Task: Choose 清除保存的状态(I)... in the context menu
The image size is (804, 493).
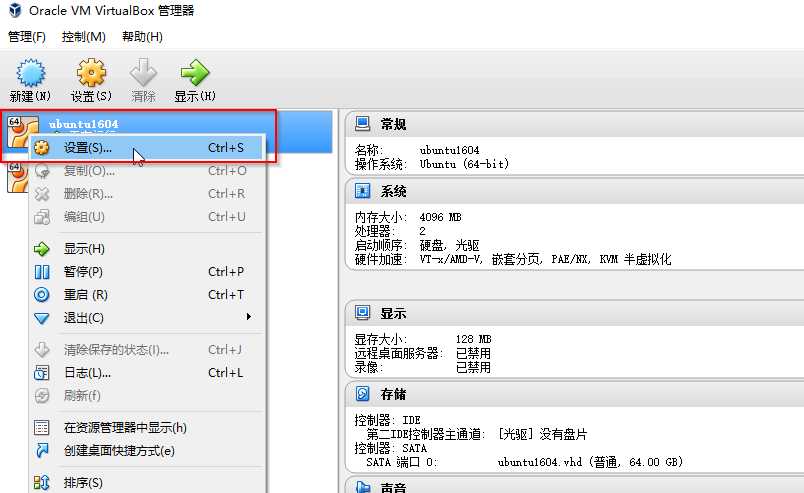Action: click(147, 350)
